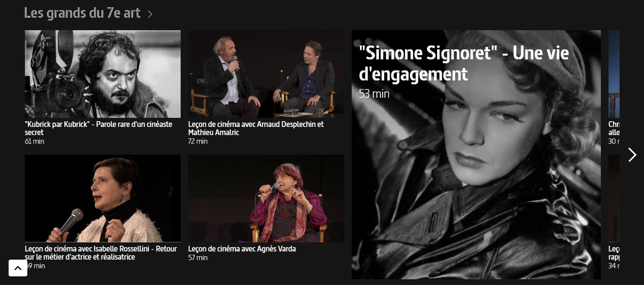Click title 'Leçon de cinéma avec Agnès Varda'
This screenshot has width=644, height=285.
(x=242, y=249)
